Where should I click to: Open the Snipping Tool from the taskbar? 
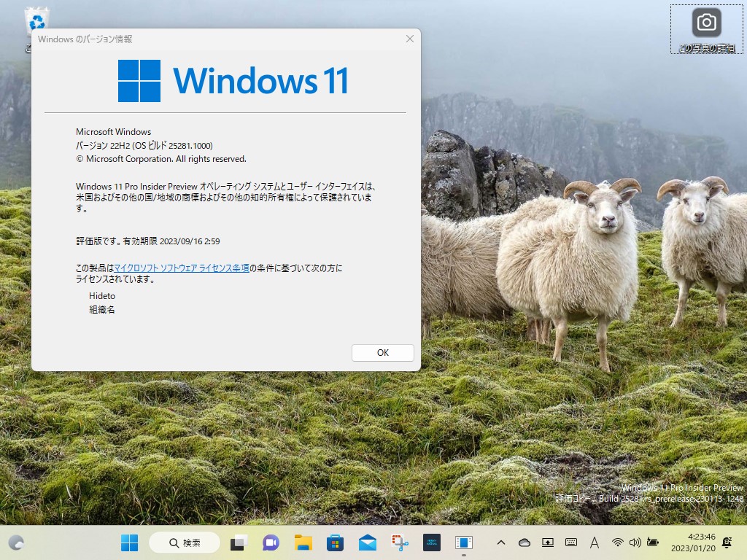pyautogui.click(x=399, y=542)
